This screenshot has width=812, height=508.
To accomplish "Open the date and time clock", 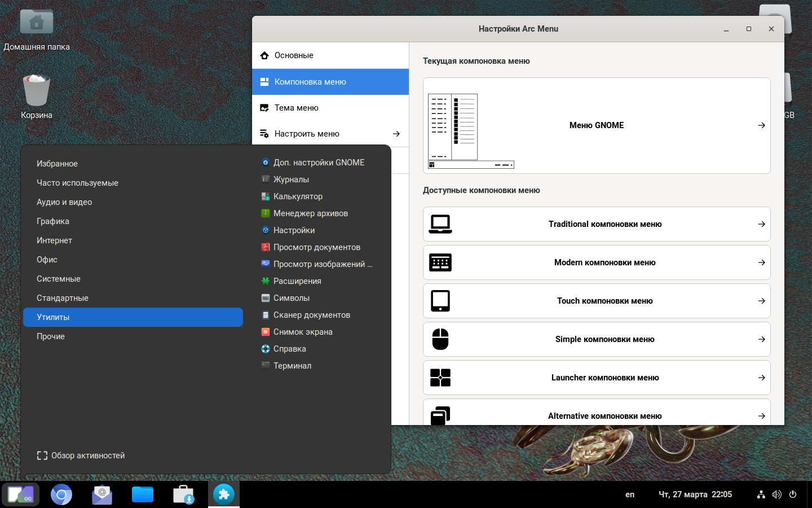I will pos(695,494).
